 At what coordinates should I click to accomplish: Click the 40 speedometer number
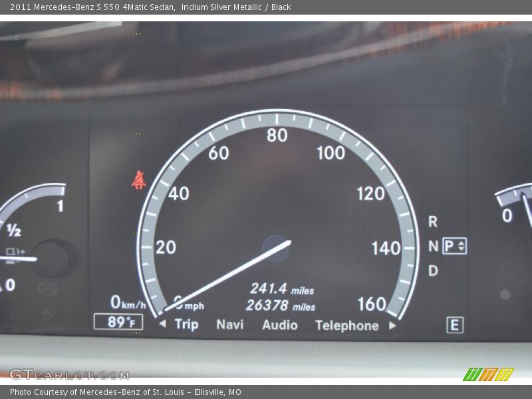coord(179,194)
